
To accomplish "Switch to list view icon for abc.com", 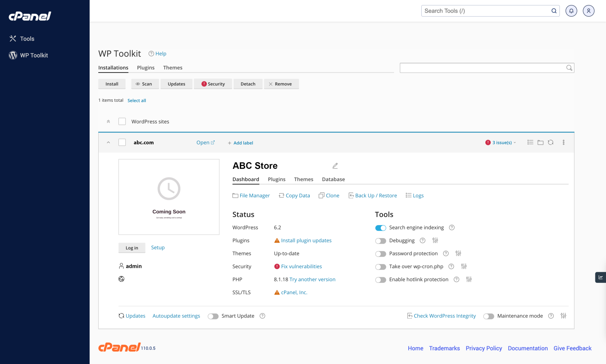I will [530, 142].
